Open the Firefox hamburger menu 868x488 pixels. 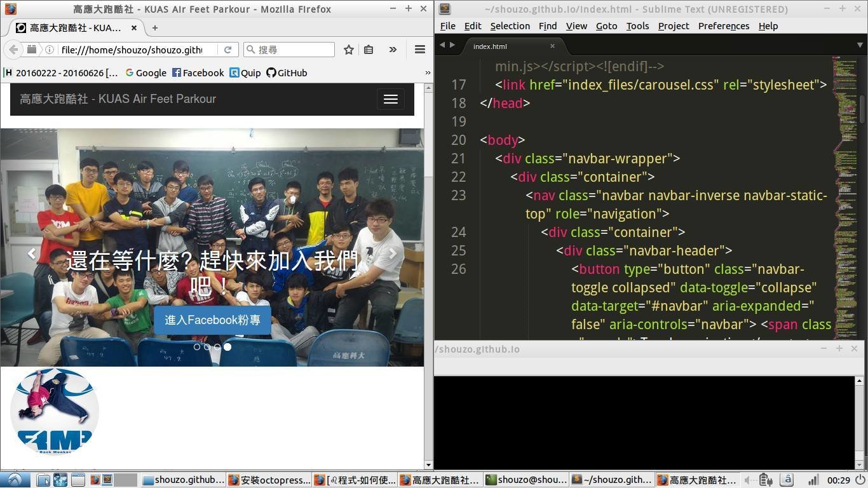click(419, 50)
